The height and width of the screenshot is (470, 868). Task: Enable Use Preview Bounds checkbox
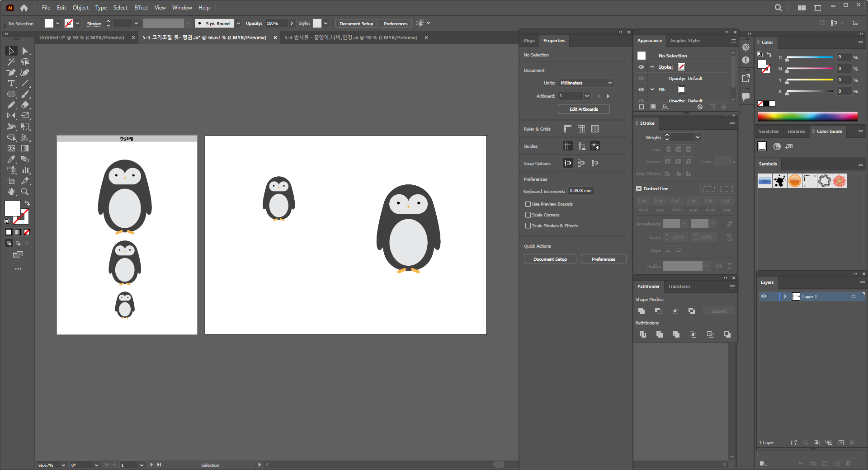pyautogui.click(x=528, y=204)
